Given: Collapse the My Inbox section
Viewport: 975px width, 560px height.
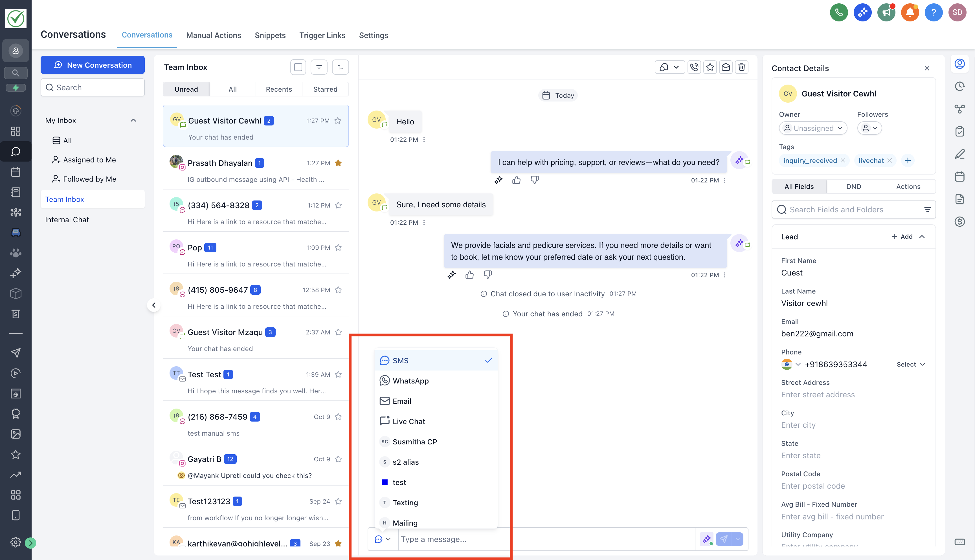Looking at the screenshot, I should (133, 120).
